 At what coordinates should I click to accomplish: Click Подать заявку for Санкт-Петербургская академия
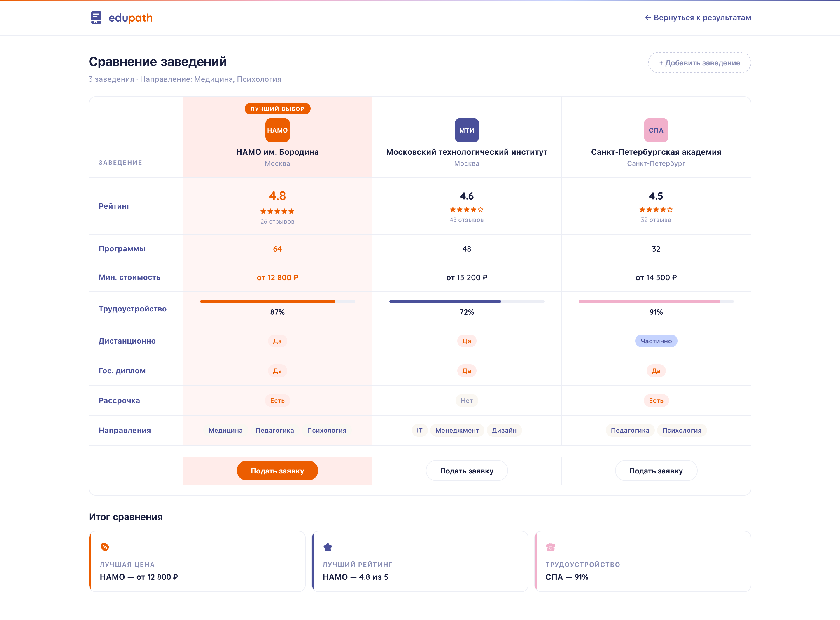[x=656, y=471]
